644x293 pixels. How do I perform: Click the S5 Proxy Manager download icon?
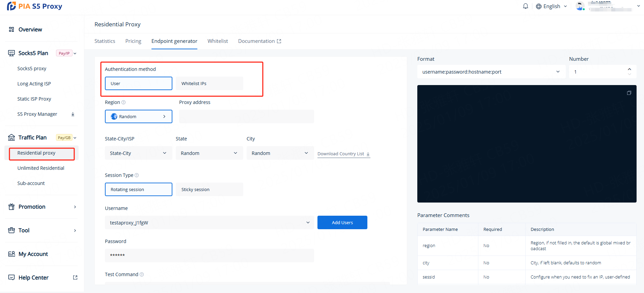[x=73, y=114]
